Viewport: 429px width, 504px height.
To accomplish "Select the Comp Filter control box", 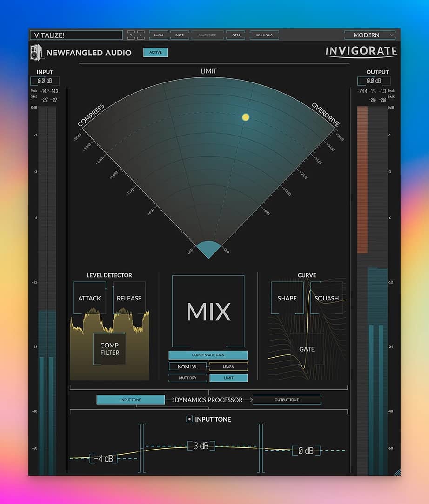I will [109, 349].
